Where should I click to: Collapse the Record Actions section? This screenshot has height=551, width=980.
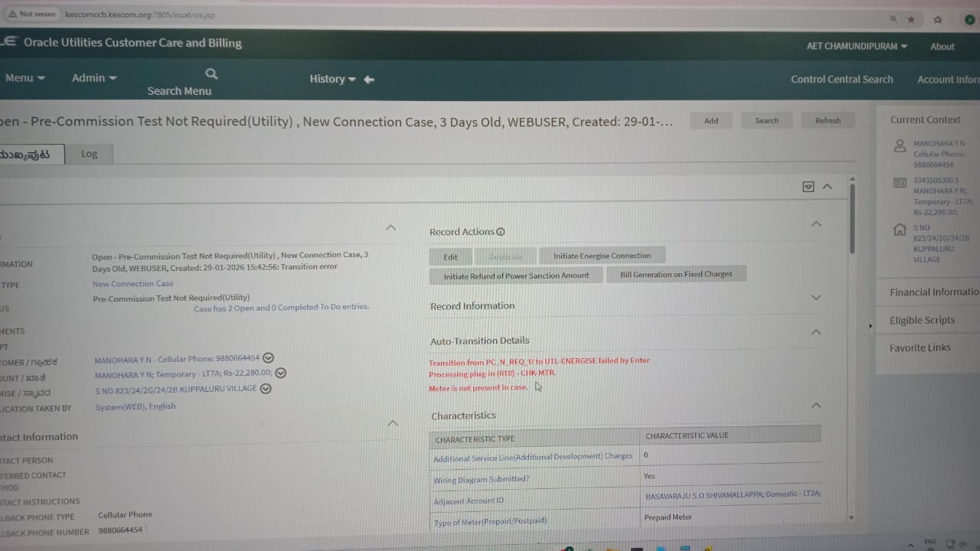tap(816, 224)
